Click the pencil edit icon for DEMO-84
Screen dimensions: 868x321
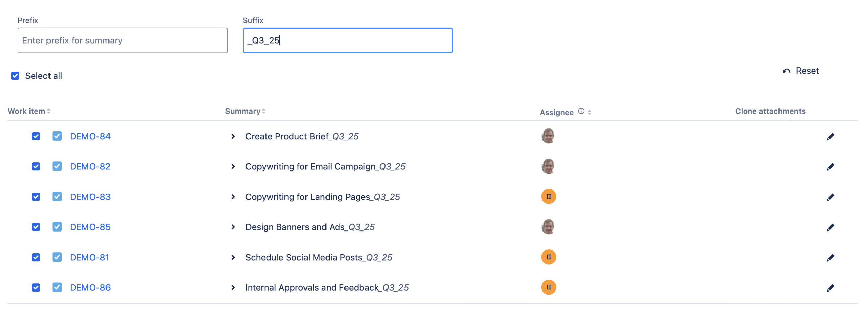click(x=830, y=137)
